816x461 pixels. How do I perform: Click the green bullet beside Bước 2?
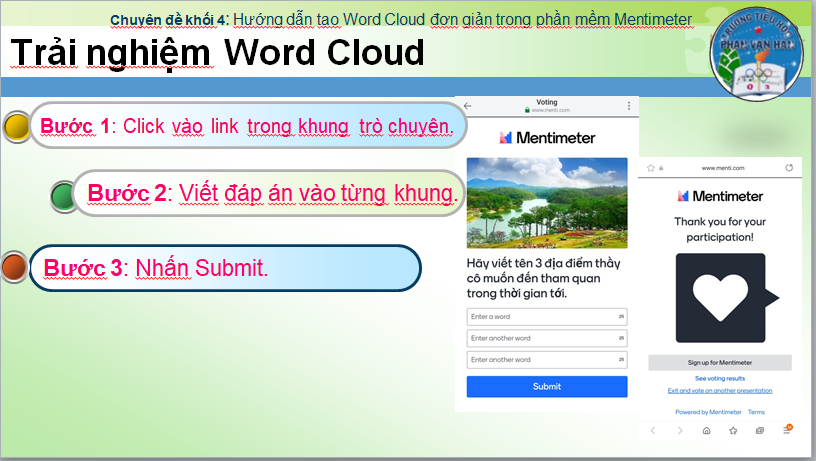(x=63, y=196)
